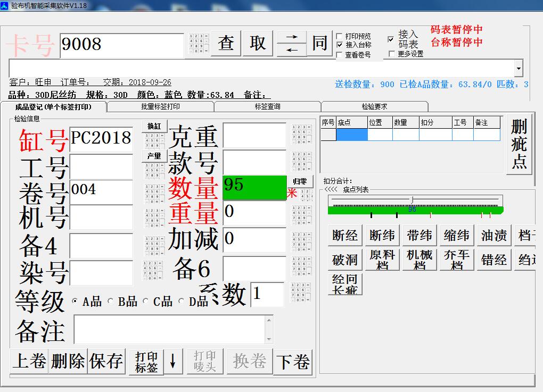The width and height of the screenshot is (543, 392).
Task: Click 打印标签 print label button
Action: click(x=146, y=362)
